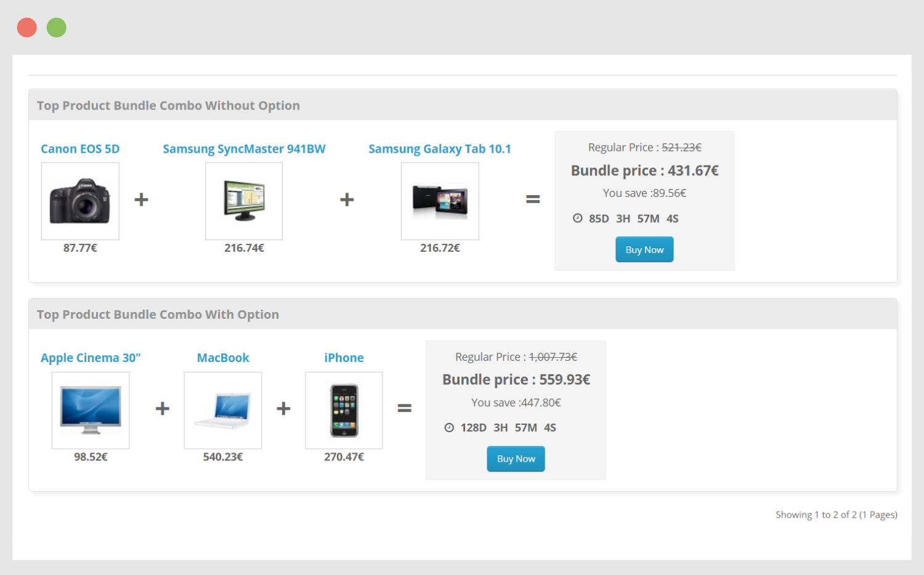Click the plus sign after MacBook

[283, 408]
